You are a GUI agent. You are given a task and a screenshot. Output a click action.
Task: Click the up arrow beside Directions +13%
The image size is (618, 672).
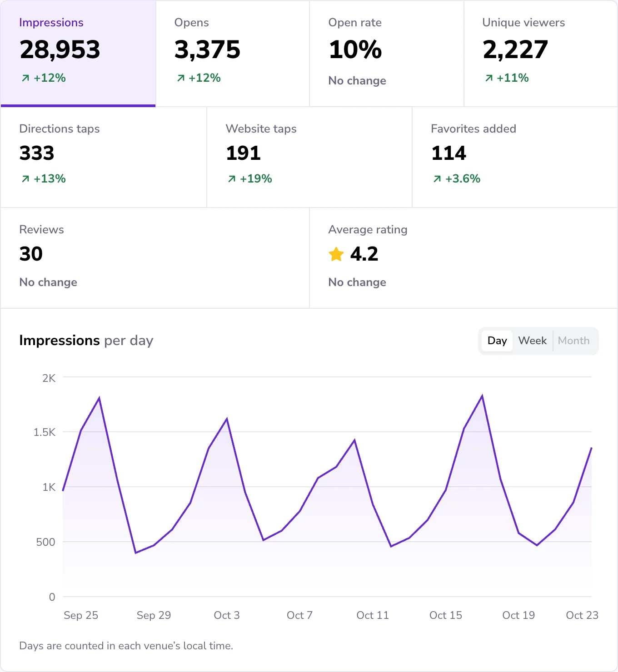point(25,179)
